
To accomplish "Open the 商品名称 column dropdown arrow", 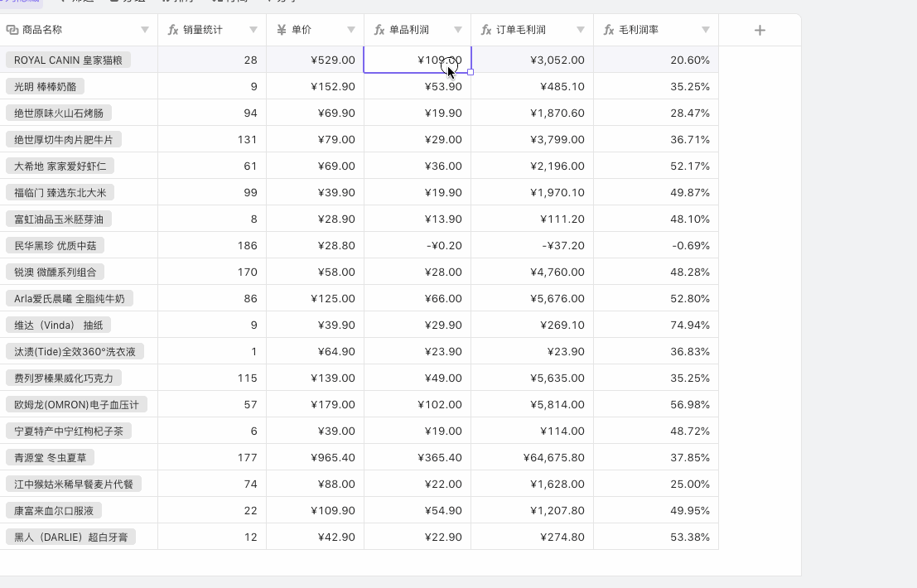I will [x=145, y=30].
